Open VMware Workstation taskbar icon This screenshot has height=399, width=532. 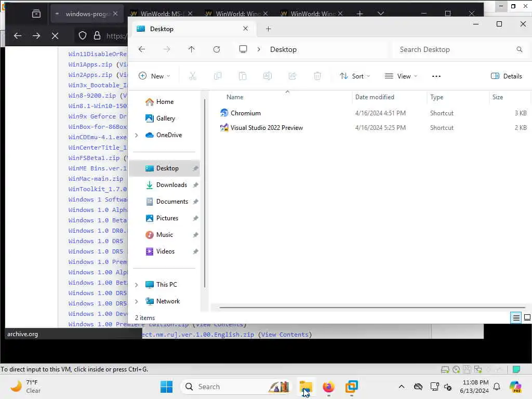[352, 387]
